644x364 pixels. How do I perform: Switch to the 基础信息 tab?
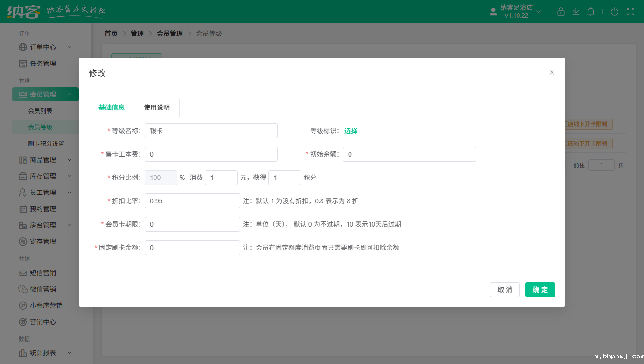[x=112, y=107]
